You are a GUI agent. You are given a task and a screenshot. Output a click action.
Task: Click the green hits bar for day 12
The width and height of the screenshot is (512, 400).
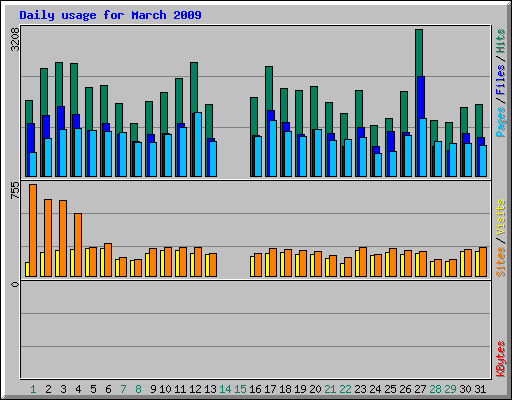(x=194, y=87)
